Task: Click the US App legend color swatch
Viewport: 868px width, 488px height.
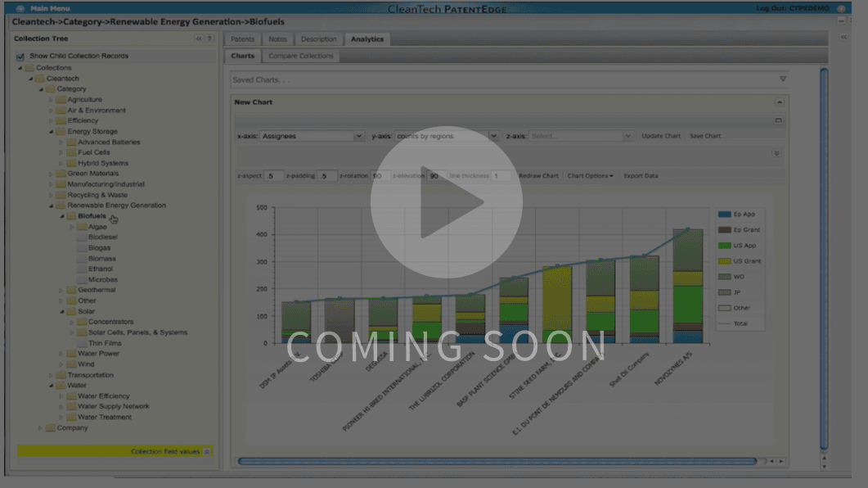Action: tap(724, 246)
